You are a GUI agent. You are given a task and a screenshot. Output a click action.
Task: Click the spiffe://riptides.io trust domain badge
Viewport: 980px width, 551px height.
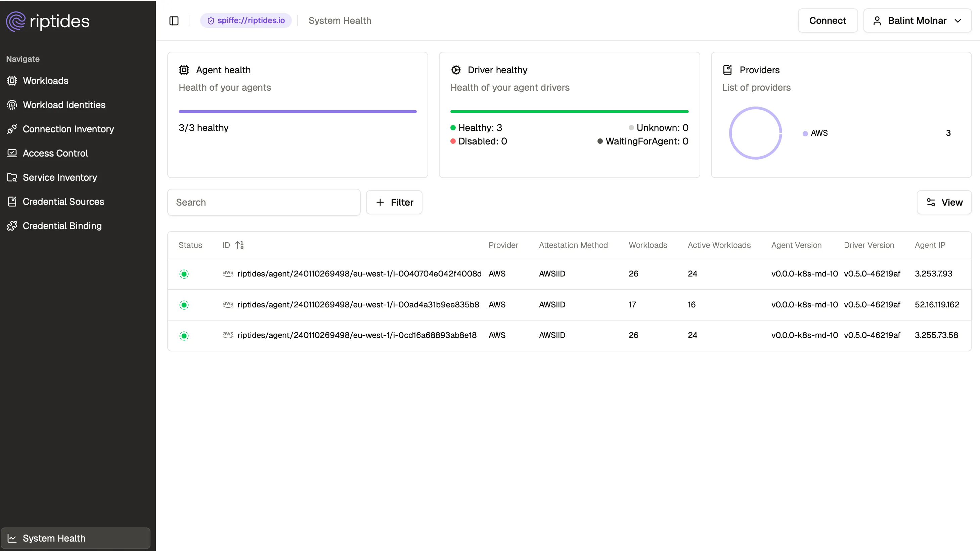246,20
